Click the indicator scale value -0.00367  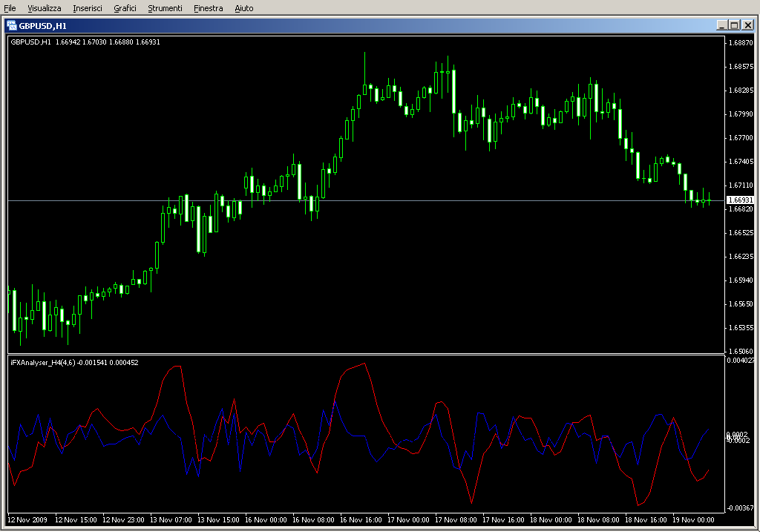coord(740,508)
